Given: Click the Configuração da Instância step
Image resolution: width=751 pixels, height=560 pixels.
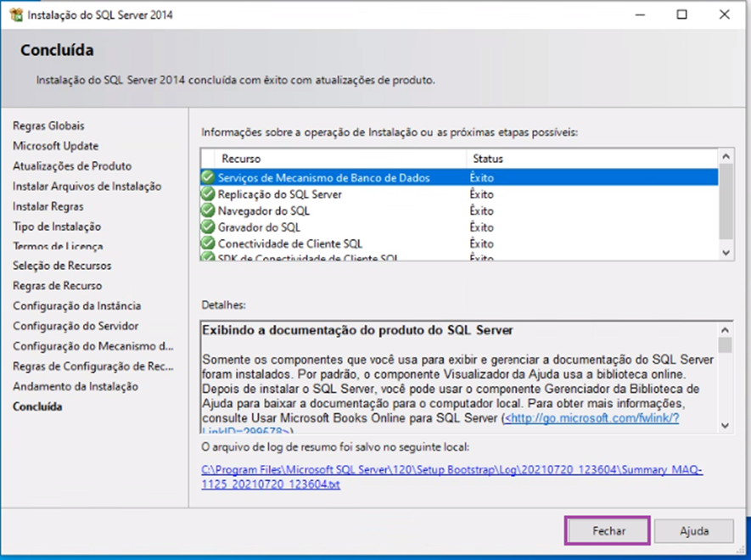Looking at the screenshot, I should coord(76,305).
